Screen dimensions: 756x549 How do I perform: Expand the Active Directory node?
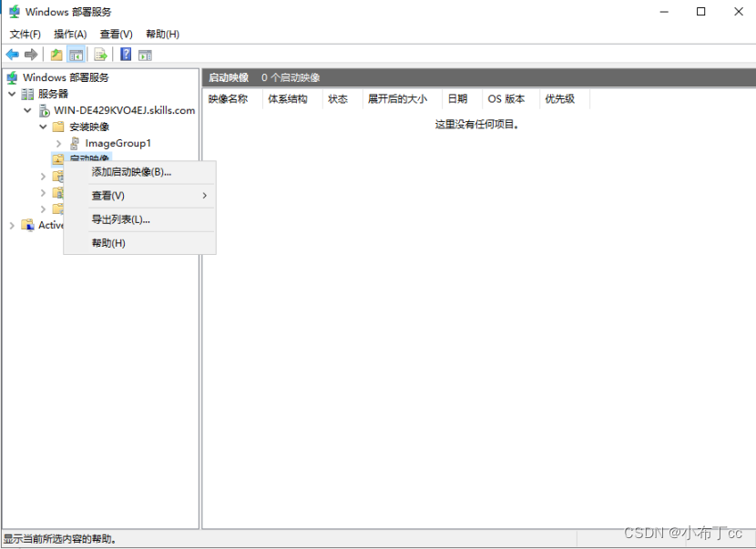tap(12, 225)
